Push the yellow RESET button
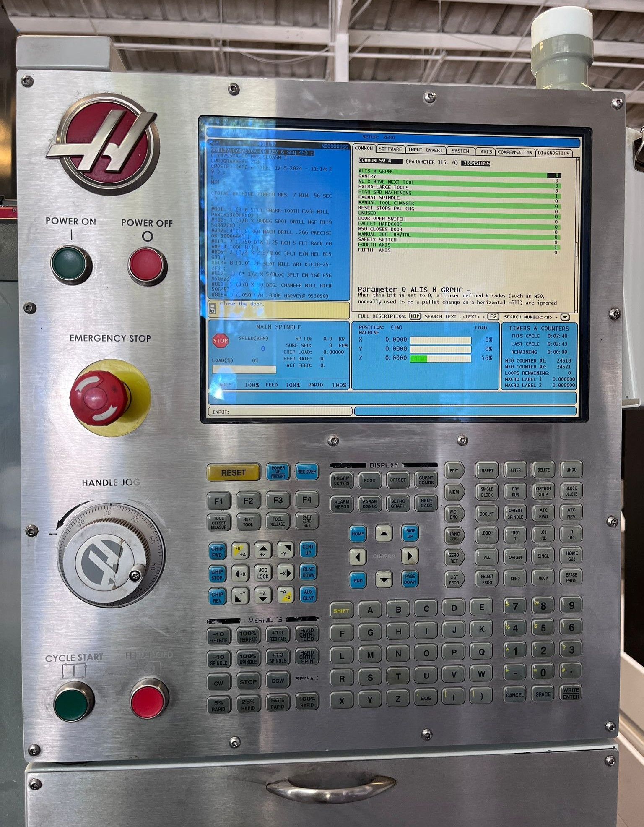 (234, 473)
